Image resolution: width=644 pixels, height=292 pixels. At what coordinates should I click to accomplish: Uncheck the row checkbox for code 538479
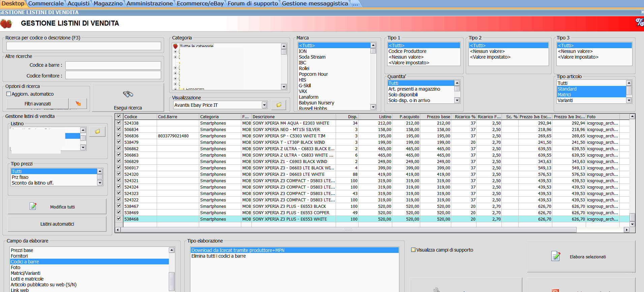119,142
